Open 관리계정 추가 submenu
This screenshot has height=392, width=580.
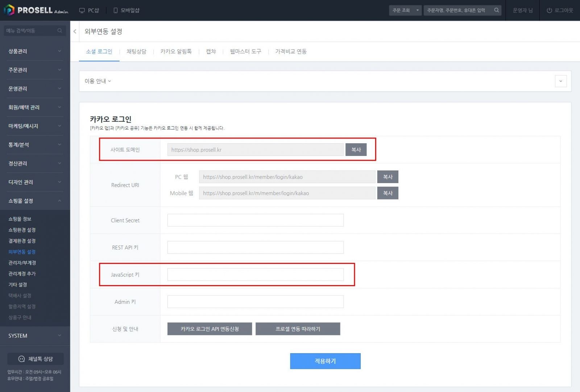coord(22,273)
